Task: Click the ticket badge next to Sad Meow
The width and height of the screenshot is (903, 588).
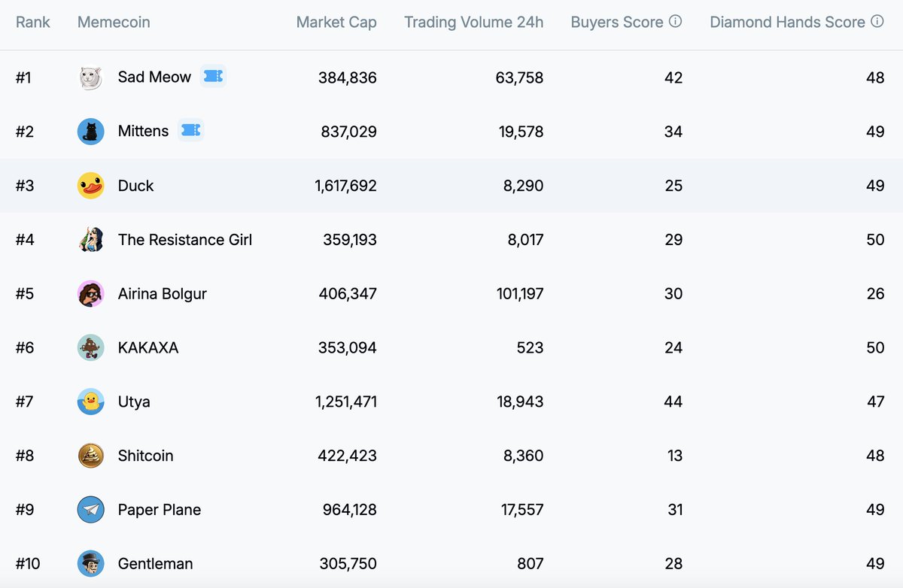Action: tap(213, 76)
